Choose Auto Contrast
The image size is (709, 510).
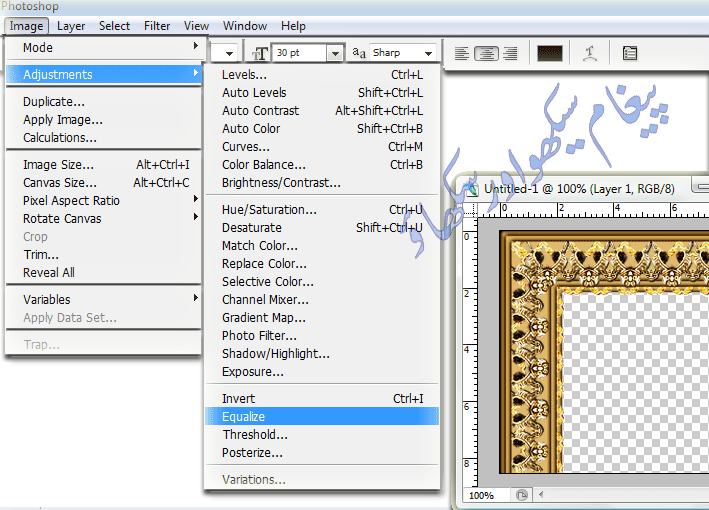[x=322, y=111]
